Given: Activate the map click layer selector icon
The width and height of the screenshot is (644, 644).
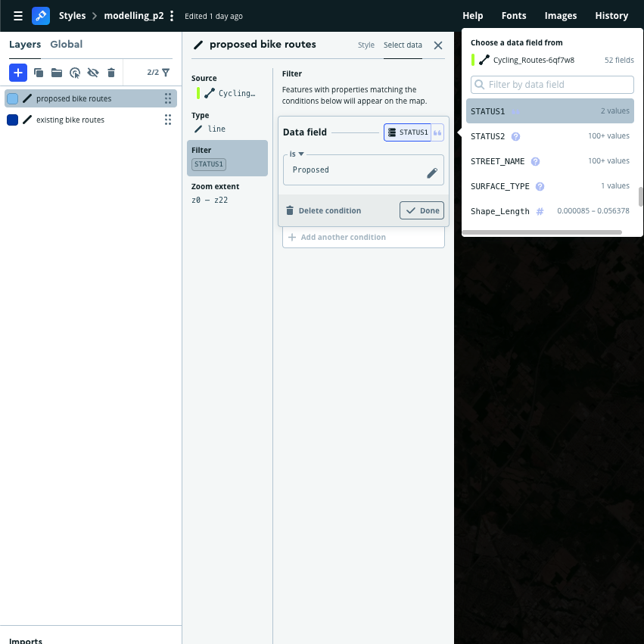Looking at the screenshot, I should (75, 73).
